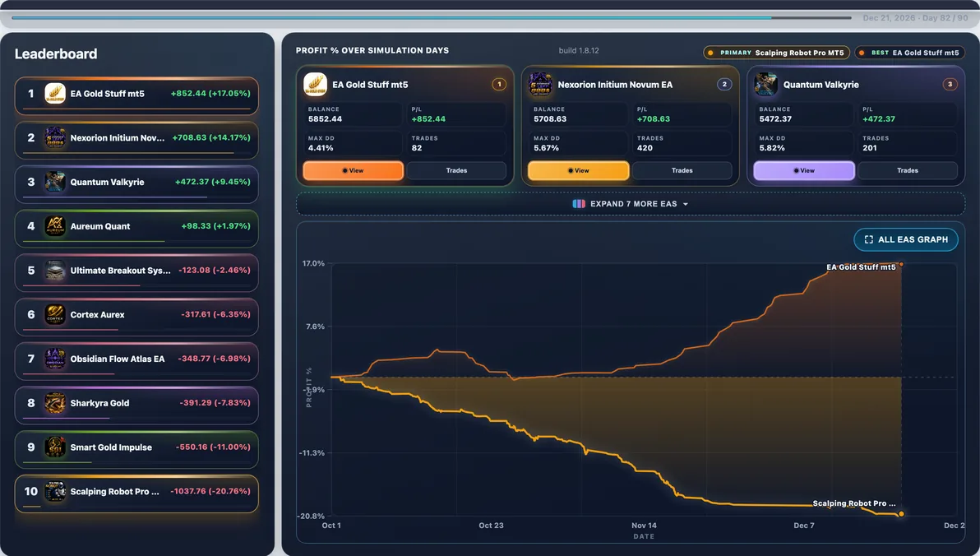The width and height of the screenshot is (980, 556).
Task: Click rank 1 badge on EA Gold card
Action: 499,85
